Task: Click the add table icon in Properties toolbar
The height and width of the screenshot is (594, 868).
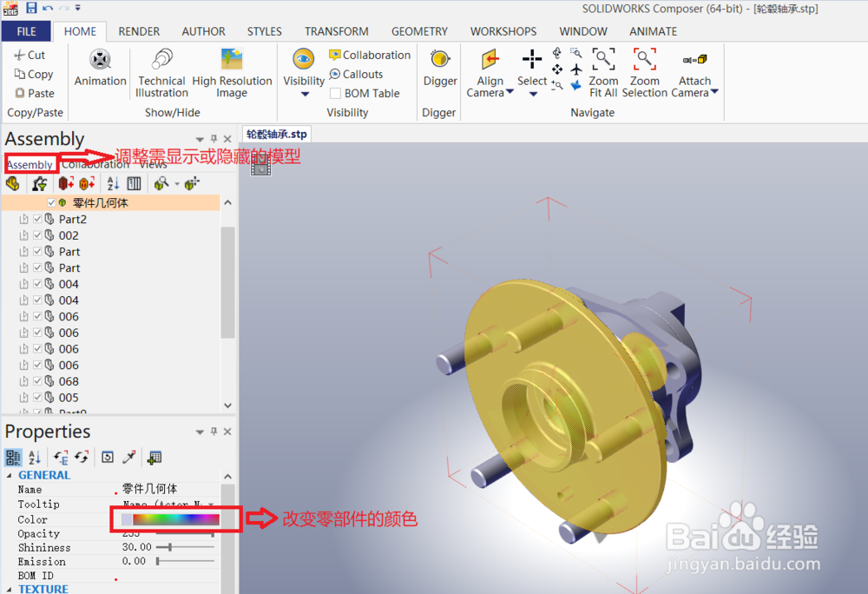Action: click(x=155, y=458)
